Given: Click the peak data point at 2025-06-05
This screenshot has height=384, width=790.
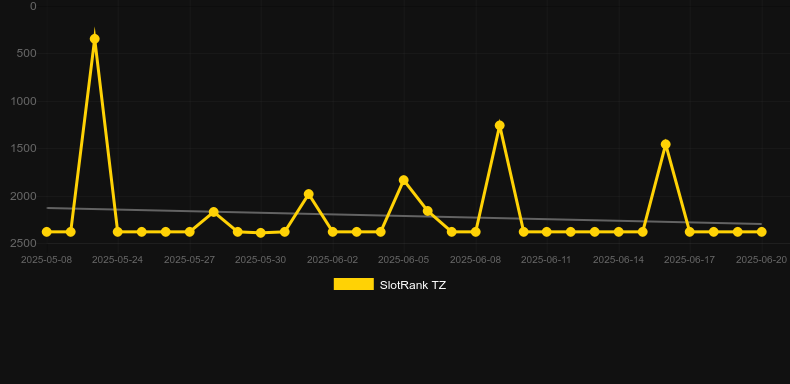Looking at the screenshot, I should [404, 180].
